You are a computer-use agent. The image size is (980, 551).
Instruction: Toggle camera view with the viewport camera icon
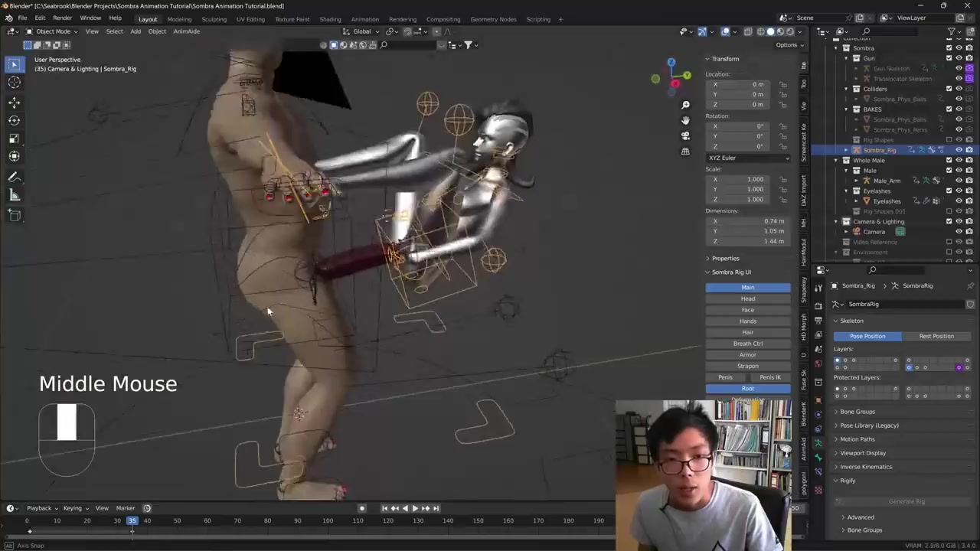[685, 135]
